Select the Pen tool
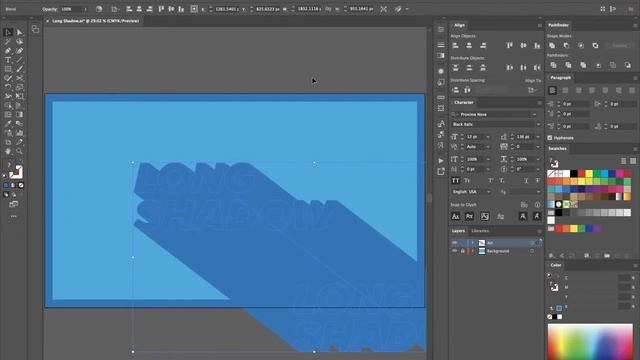This screenshot has width=640, height=360. tap(8, 51)
